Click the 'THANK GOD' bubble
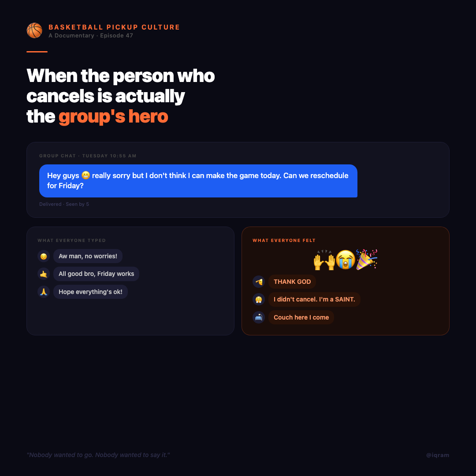Screen dimensions: 476x476 click(292, 282)
